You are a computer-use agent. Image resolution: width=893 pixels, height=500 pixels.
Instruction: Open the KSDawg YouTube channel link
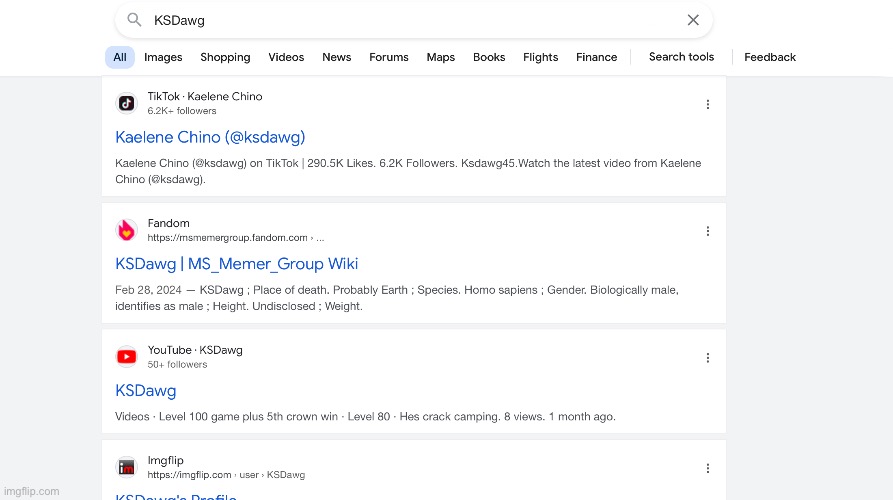pyautogui.click(x=146, y=391)
